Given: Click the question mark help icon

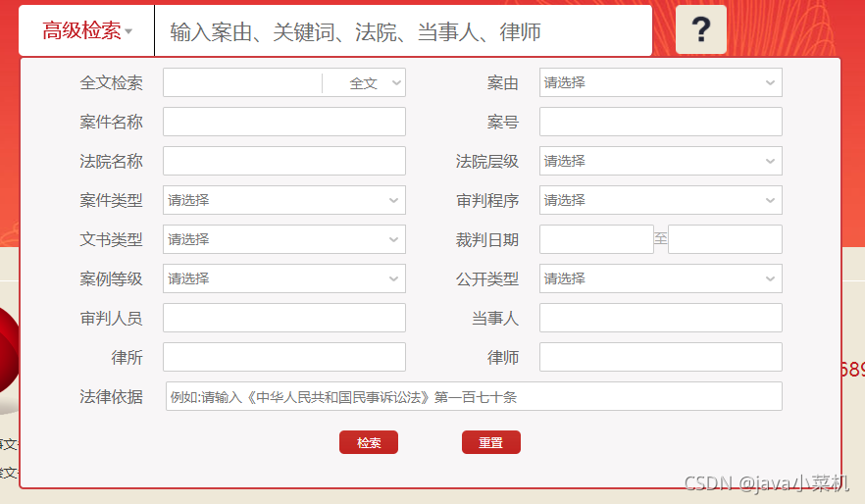Looking at the screenshot, I should click(x=700, y=29).
